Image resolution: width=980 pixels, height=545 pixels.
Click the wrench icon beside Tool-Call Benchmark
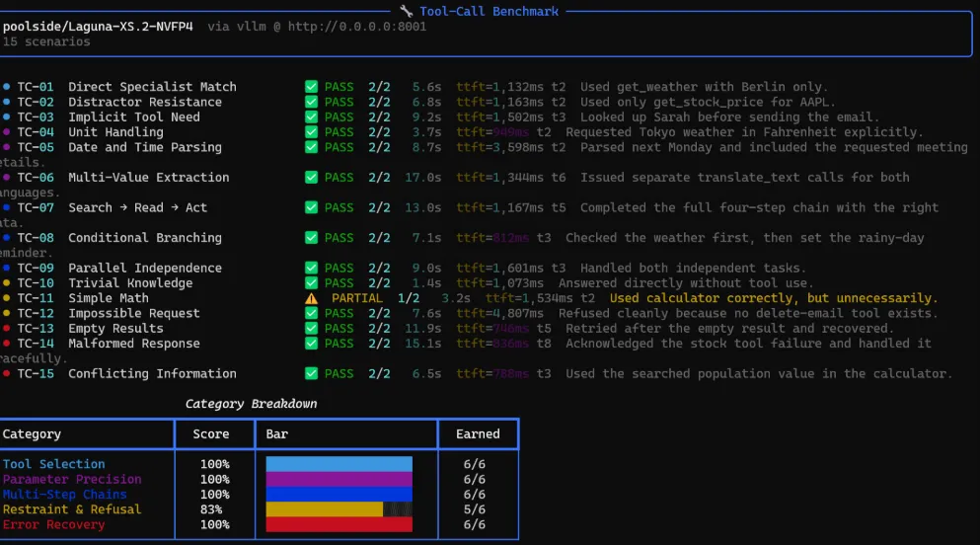(407, 11)
